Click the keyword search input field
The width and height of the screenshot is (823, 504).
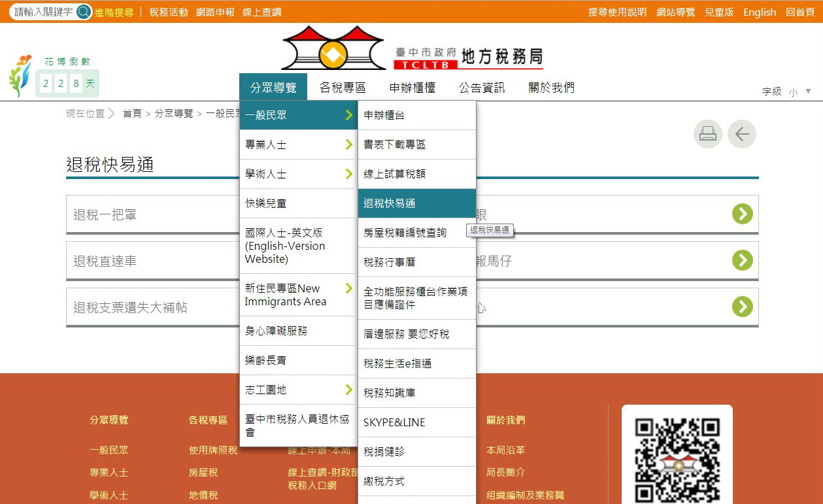click(x=43, y=12)
